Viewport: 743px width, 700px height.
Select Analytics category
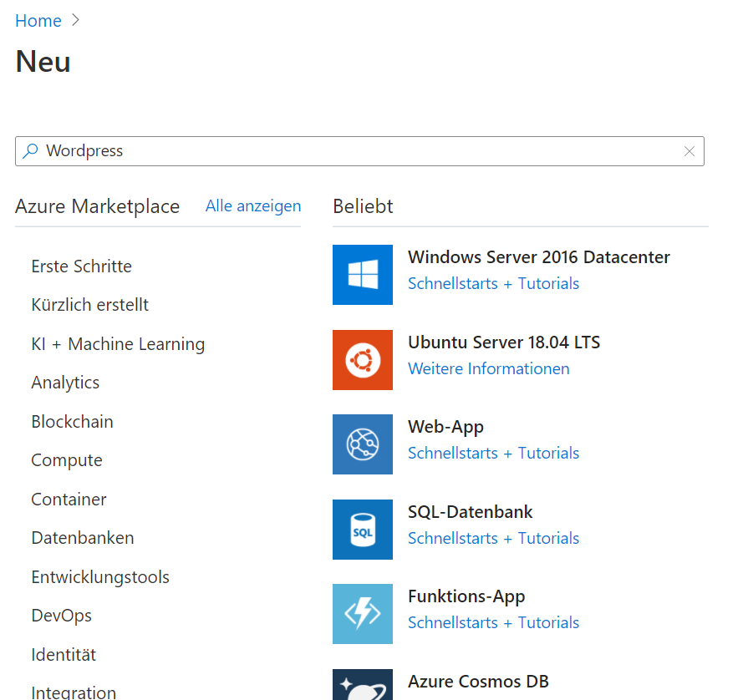click(x=65, y=383)
